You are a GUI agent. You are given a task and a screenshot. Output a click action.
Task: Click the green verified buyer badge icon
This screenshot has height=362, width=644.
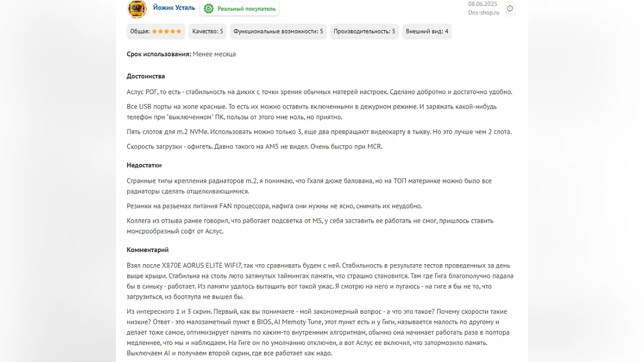(x=209, y=9)
